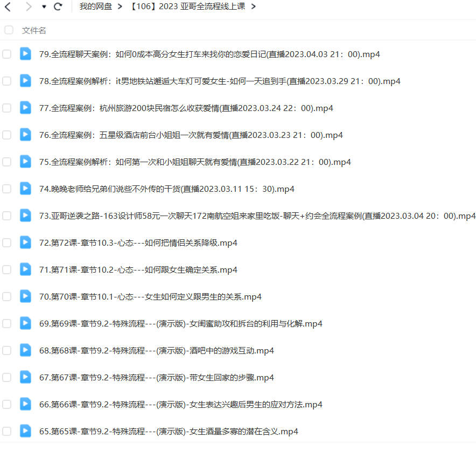Image resolution: width=476 pixels, height=451 pixels.
Task: Click video icon of file 78.全流程案例解析
Action: coord(25,81)
